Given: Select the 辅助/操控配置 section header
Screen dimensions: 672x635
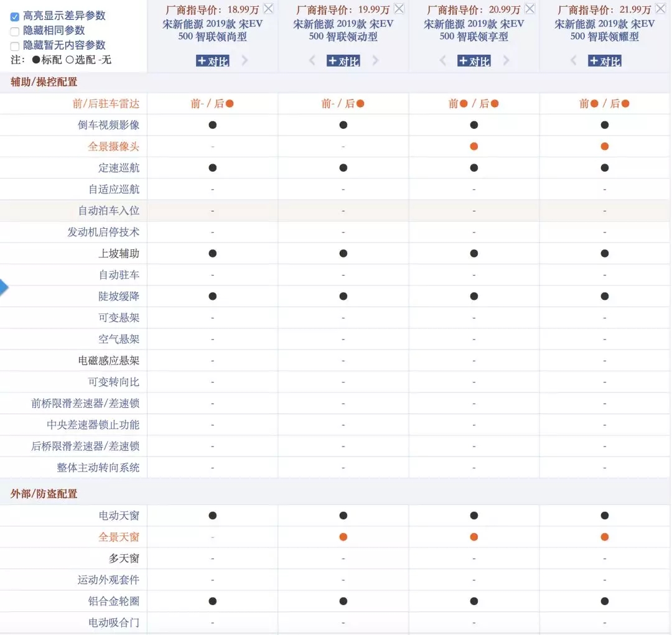Looking at the screenshot, I should 44,82.
